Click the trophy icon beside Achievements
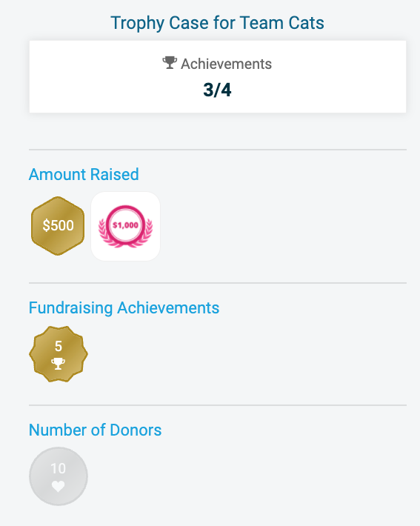The image size is (420, 526). coord(170,63)
